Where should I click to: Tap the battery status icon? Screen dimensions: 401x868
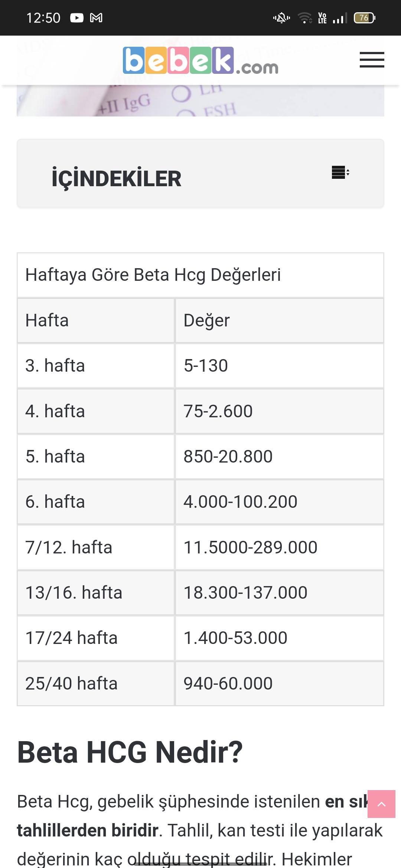tap(364, 18)
